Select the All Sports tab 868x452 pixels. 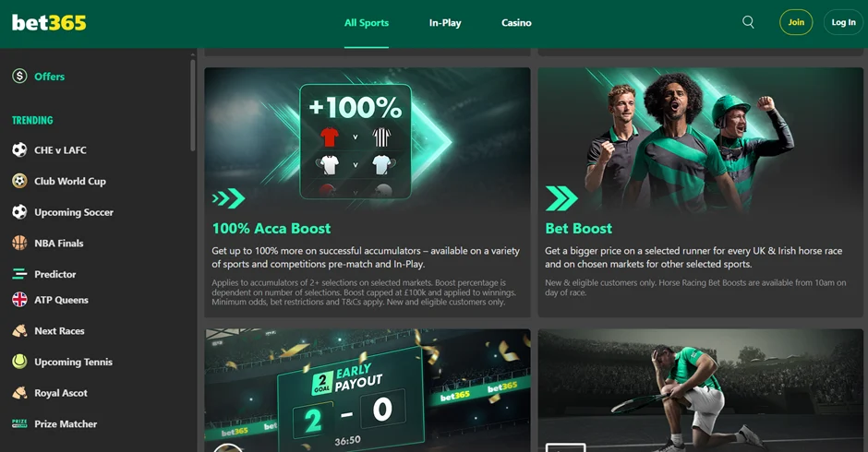pos(367,23)
